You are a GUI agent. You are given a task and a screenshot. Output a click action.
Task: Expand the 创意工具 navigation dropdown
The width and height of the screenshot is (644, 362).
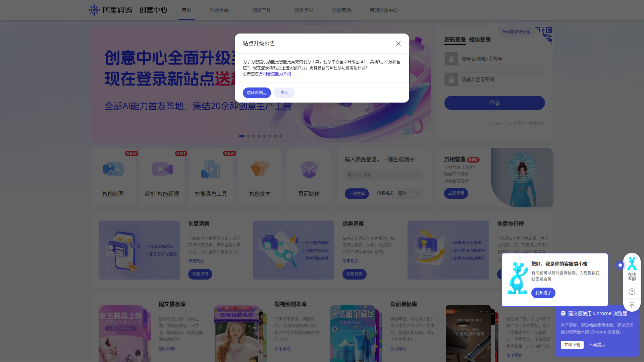pos(264,10)
